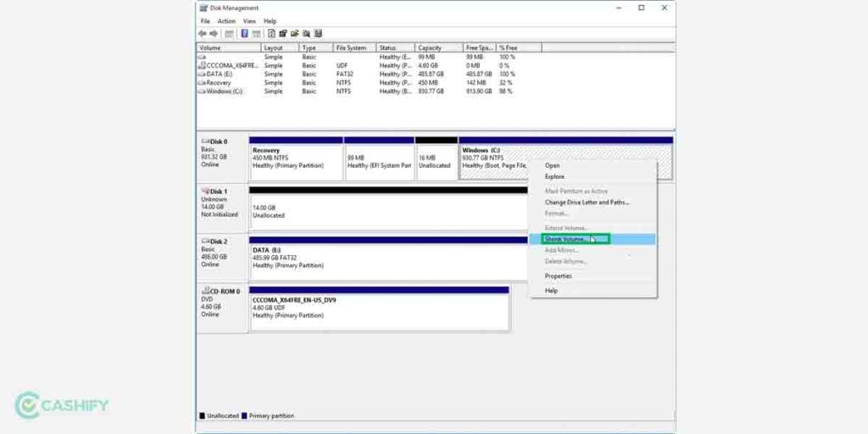
Task: Click the Properties toolbar icon next to Refresh
Action: (283, 34)
